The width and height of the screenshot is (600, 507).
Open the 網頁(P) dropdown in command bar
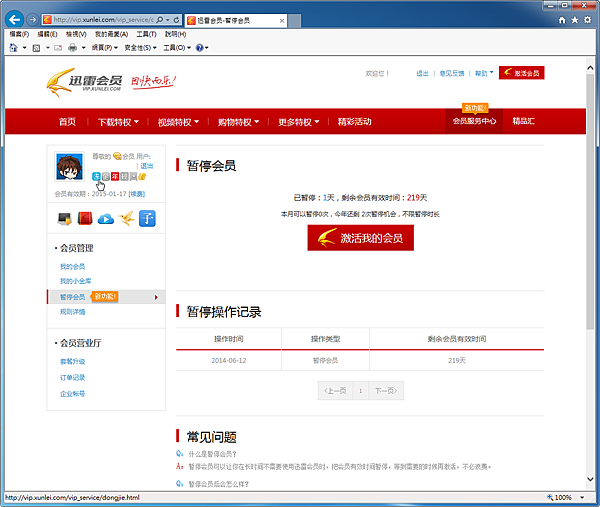[104, 48]
